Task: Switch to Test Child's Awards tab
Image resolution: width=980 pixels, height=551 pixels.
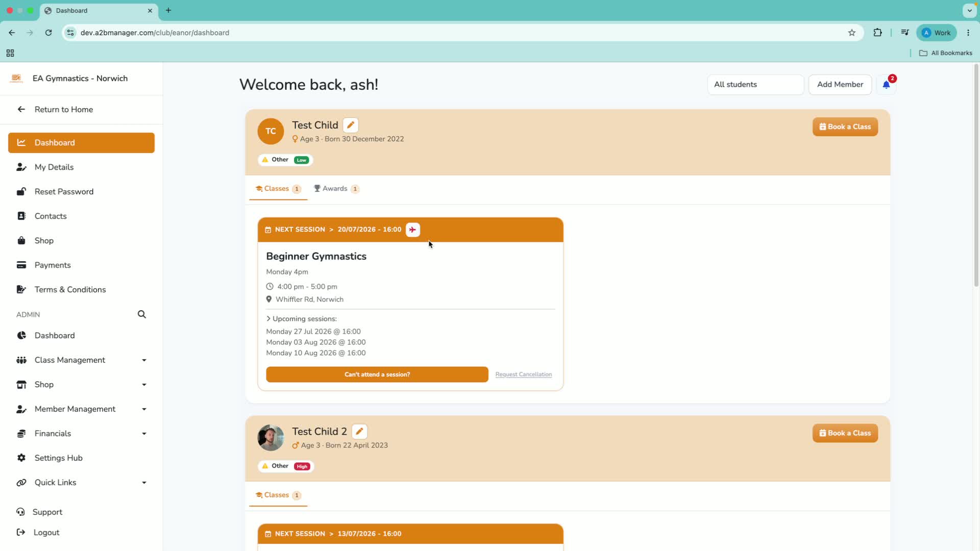Action: [x=337, y=189]
